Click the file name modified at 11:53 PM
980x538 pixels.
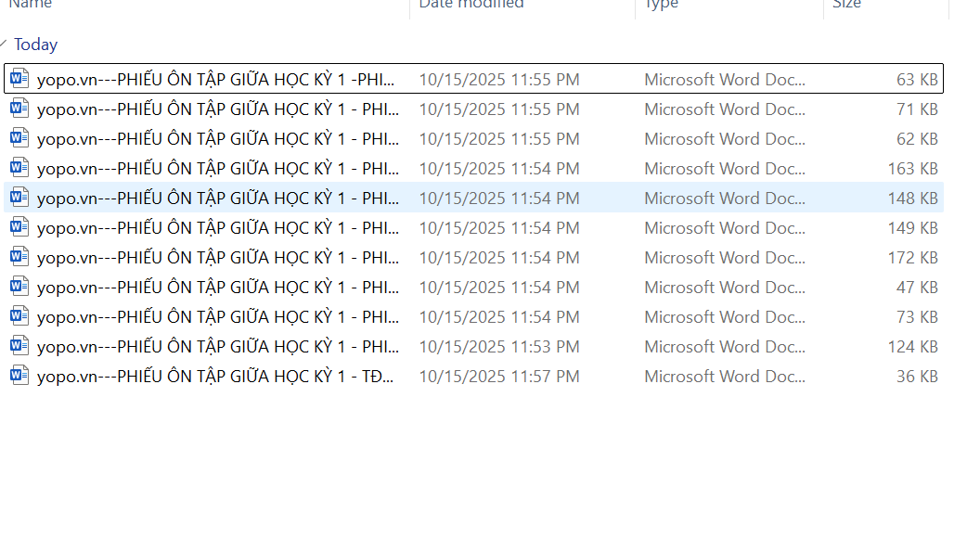pyautogui.click(x=216, y=347)
